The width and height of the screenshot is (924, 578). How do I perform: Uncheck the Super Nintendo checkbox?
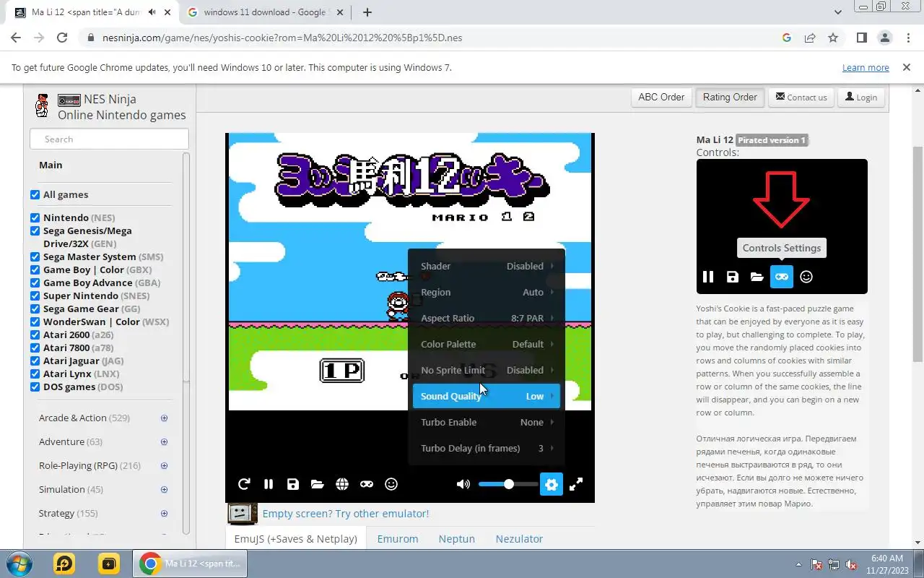(35, 296)
